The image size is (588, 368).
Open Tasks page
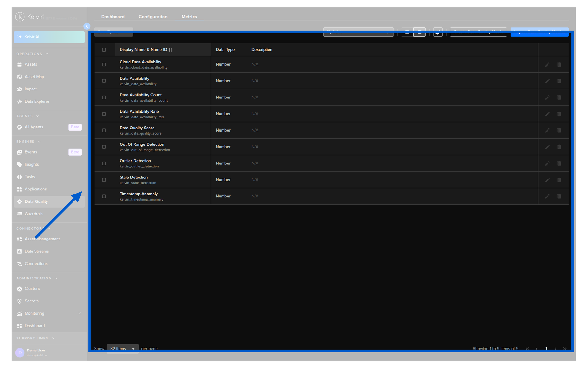49,177
